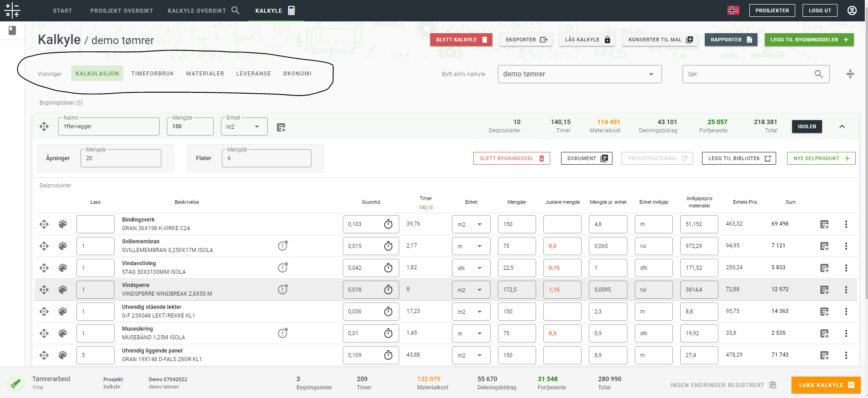Image resolution: width=868 pixels, height=398 pixels.
Task: Click add-note icon on Musesikring row
Action: 824,333
